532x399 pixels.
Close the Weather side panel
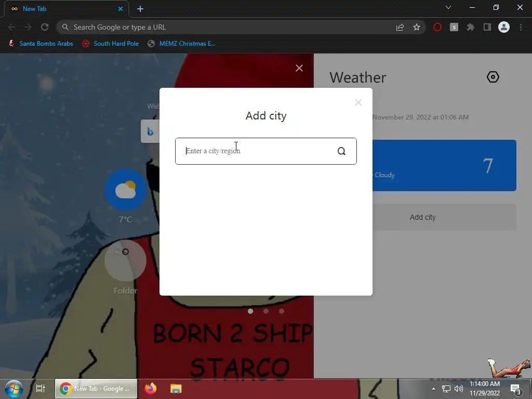pos(299,68)
